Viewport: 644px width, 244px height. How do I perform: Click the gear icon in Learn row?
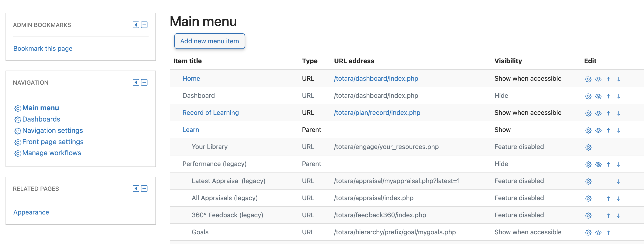pyautogui.click(x=588, y=130)
